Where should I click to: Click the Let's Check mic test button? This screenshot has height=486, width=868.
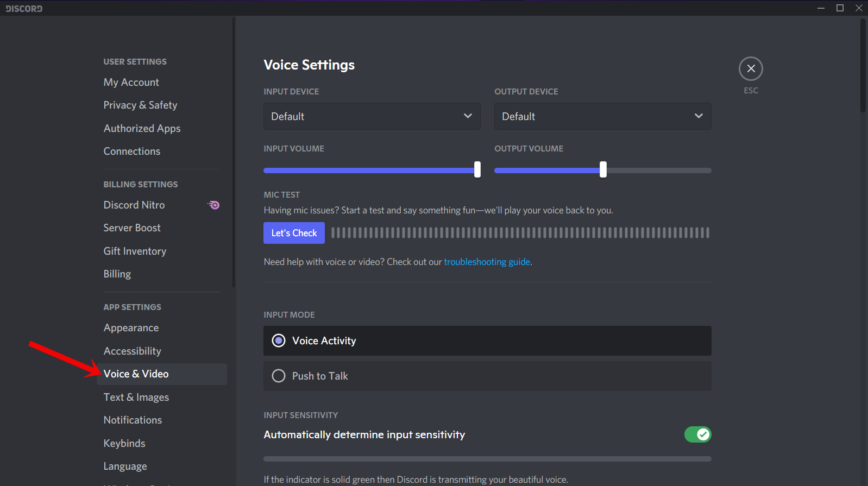pos(294,233)
